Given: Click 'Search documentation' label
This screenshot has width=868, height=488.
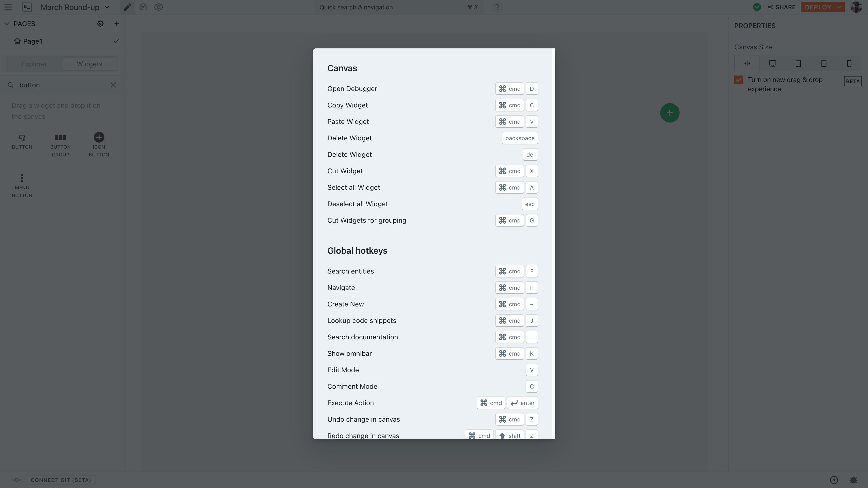Looking at the screenshot, I should tap(363, 337).
